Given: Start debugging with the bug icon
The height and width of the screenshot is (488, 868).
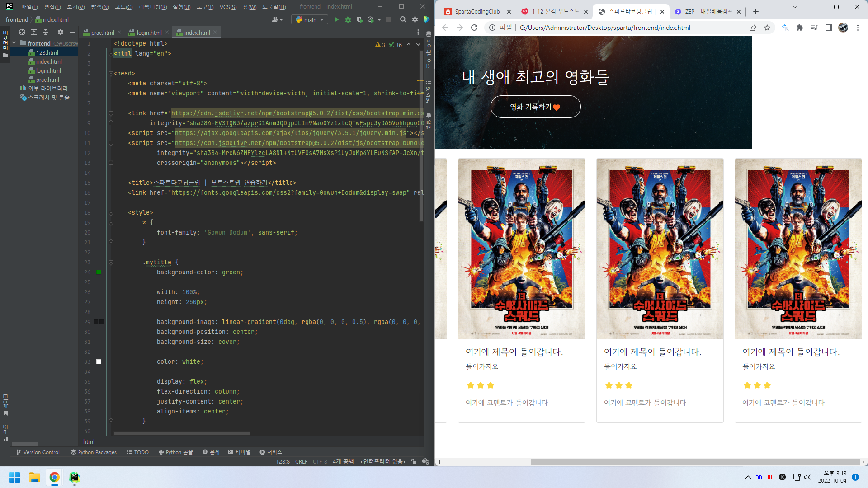Looking at the screenshot, I should pos(348,20).
